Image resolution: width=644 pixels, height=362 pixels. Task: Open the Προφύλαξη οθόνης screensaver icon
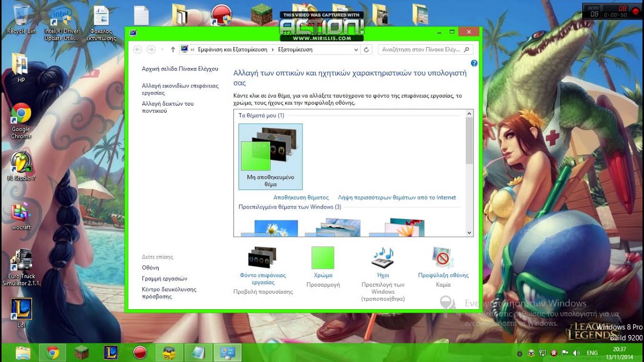(443, 257)
